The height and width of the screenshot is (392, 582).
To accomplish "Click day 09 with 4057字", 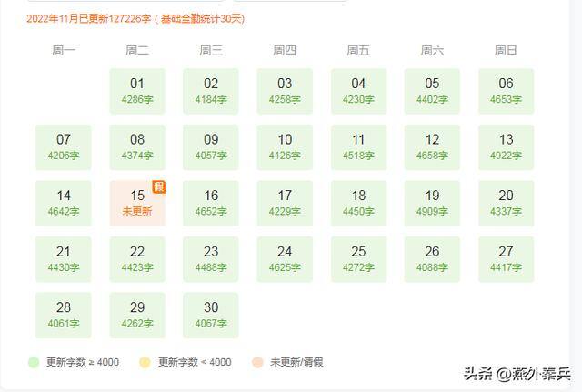I will (211, 147).
